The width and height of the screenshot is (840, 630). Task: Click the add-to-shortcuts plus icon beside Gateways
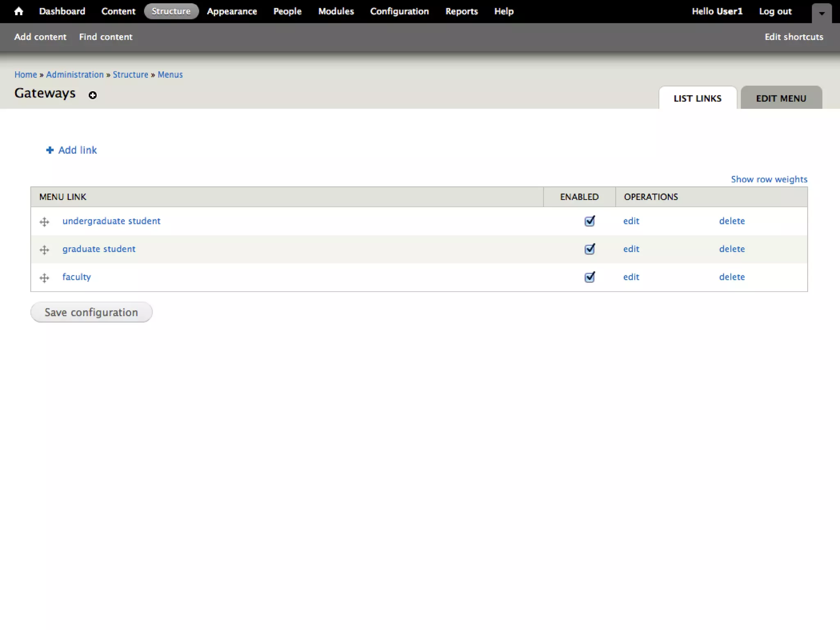(x=93, y=95)
